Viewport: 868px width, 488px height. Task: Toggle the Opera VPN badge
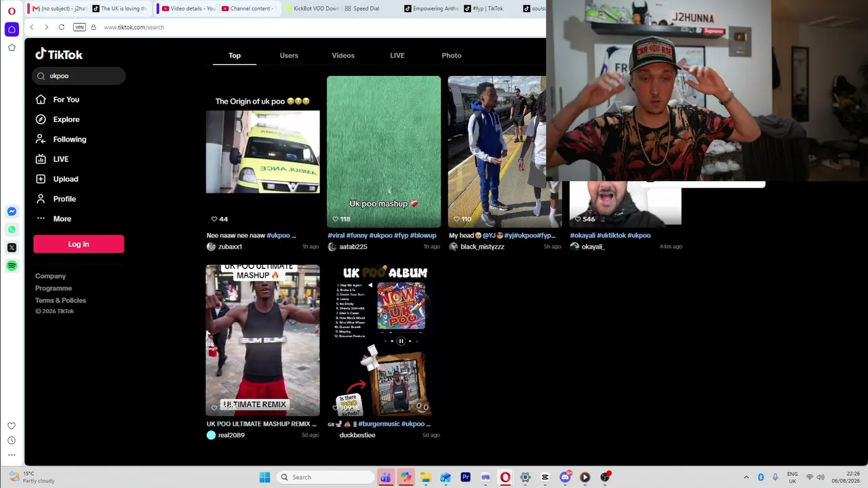coord(79,27)
